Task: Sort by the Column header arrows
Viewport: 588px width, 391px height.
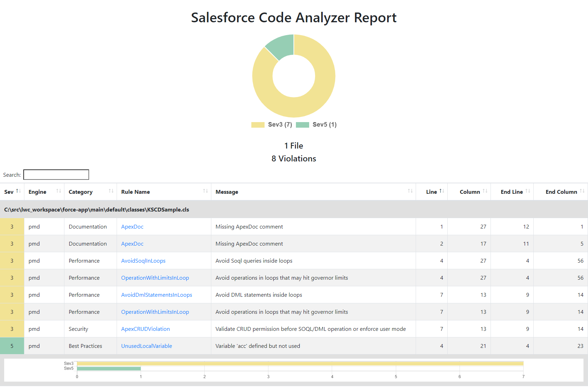Action: pyautogui.click(x=485, y=191)
